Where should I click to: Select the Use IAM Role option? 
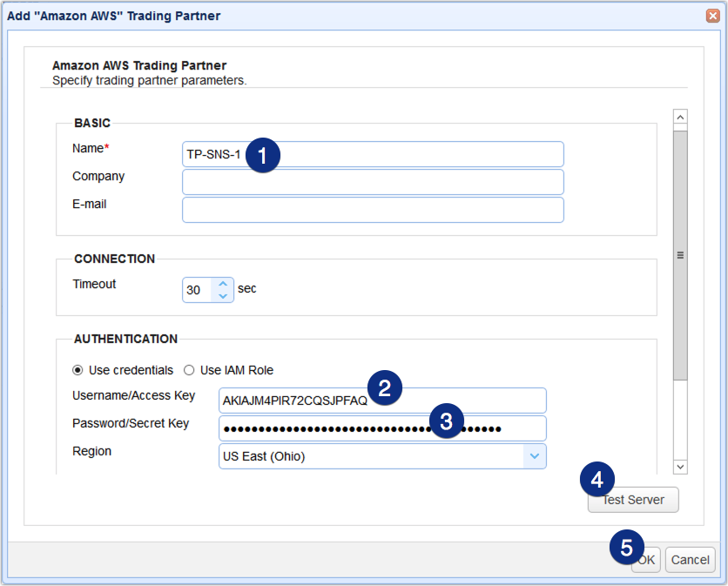tap(189, 369)
